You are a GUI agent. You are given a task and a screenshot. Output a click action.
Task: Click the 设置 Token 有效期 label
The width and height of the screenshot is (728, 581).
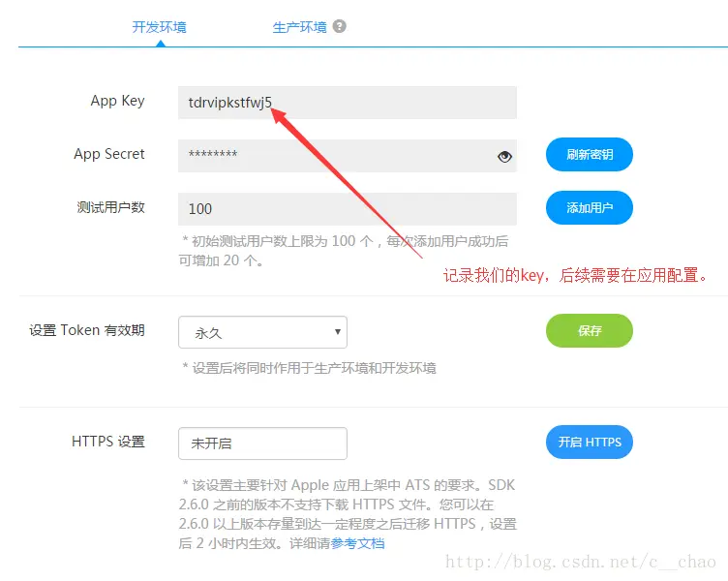pos(87,330)
